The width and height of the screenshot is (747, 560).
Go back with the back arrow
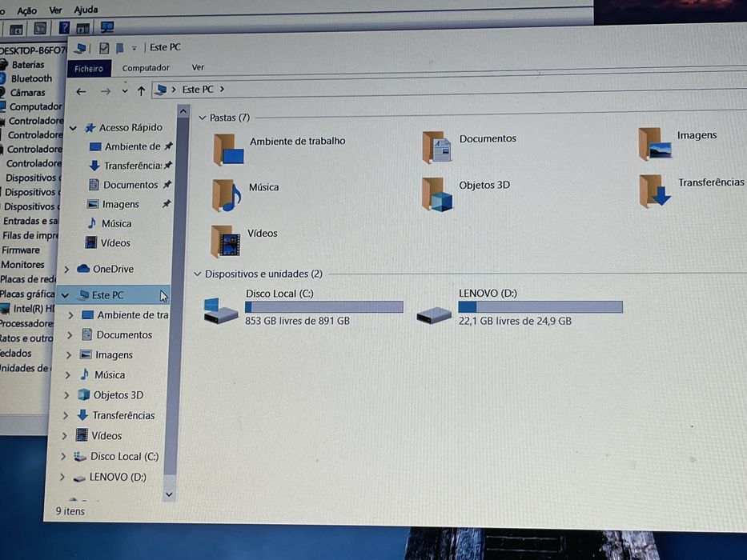81,91
